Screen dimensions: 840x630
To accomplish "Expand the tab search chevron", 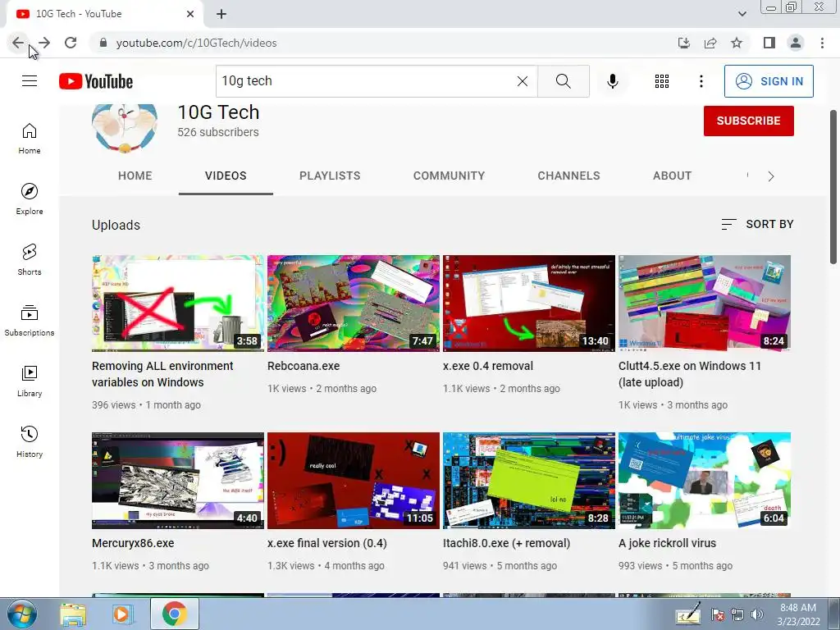I will [742, 14].
